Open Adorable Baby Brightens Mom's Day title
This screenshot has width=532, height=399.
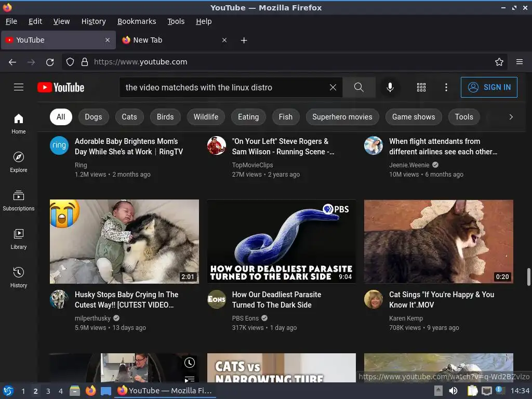tap(129, 146)
